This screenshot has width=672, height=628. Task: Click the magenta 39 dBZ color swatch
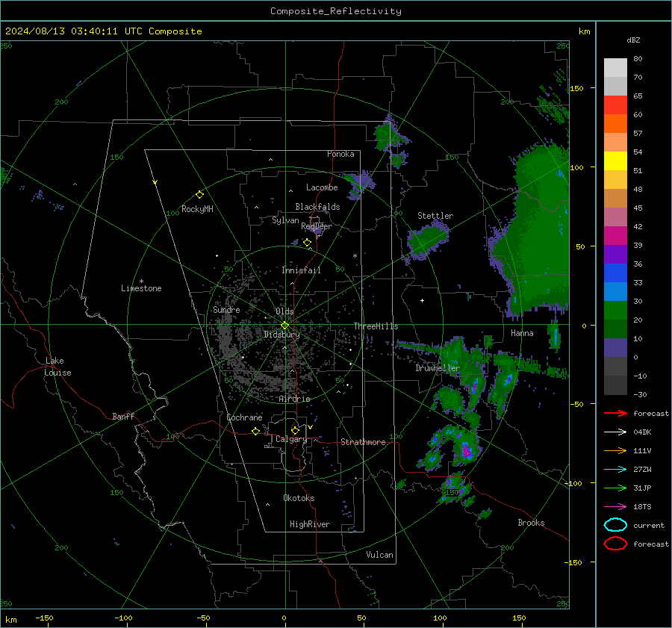point(615,235)
